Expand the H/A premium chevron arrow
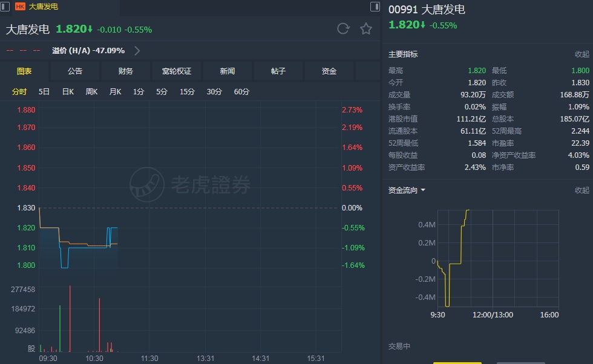 pyautogui.click(x=137, y=51)
